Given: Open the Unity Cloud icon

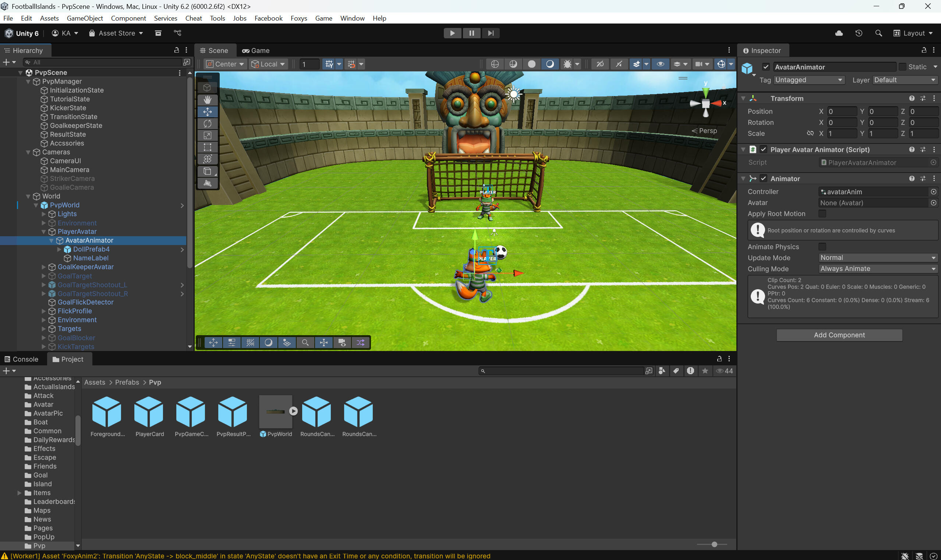Looking at the screenshot, I should [839, 33].
